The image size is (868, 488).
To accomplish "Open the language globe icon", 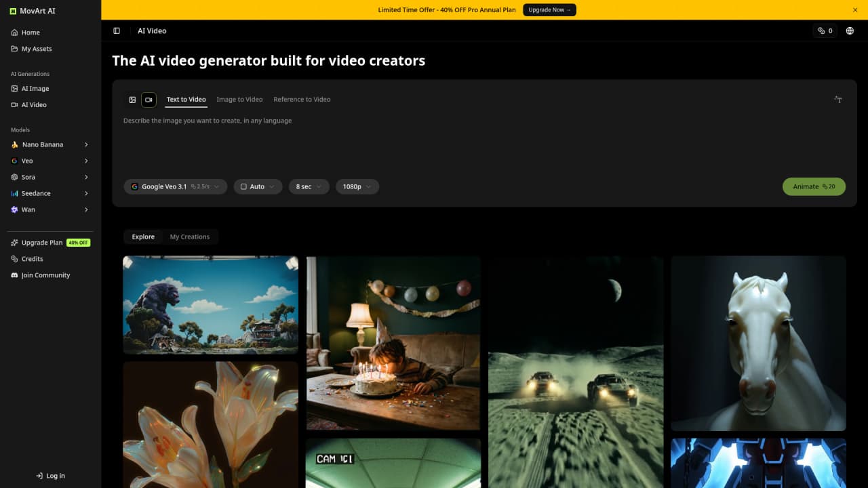I will pos(850,30).
